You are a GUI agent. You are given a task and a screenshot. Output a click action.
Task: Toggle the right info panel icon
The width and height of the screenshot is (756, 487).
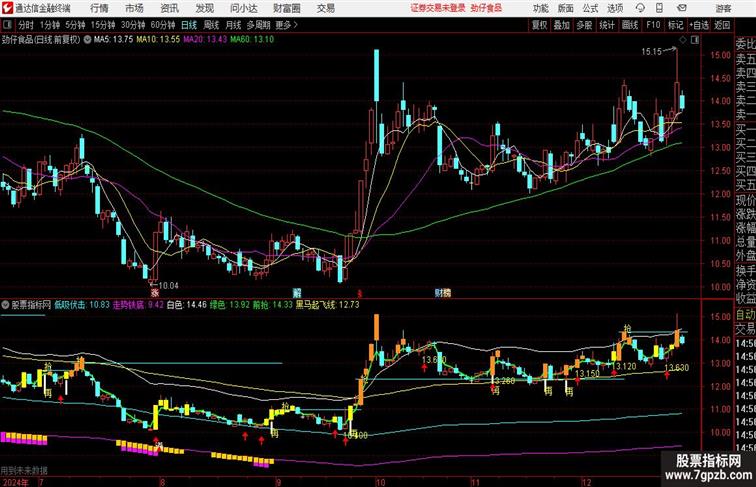click(x=695, y=40)
